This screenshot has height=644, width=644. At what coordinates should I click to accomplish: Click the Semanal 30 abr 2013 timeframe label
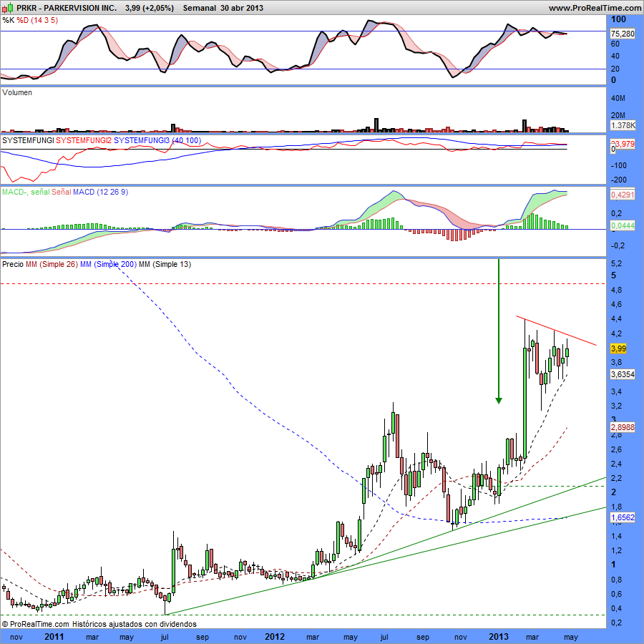(x=223, y=8)
